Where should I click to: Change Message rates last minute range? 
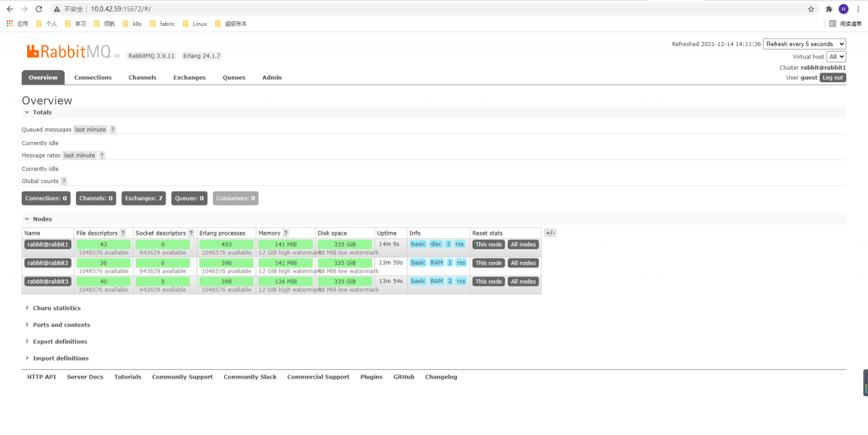79,155
